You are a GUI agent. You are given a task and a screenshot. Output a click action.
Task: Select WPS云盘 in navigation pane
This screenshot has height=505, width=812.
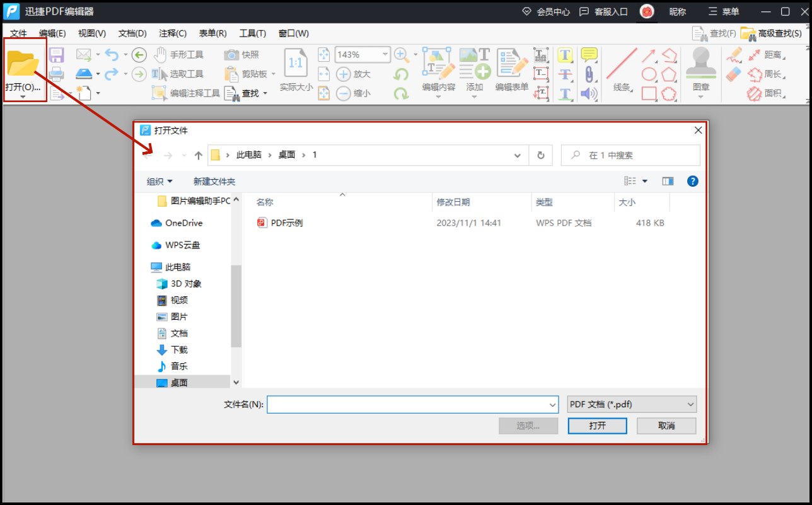(176, 245)
